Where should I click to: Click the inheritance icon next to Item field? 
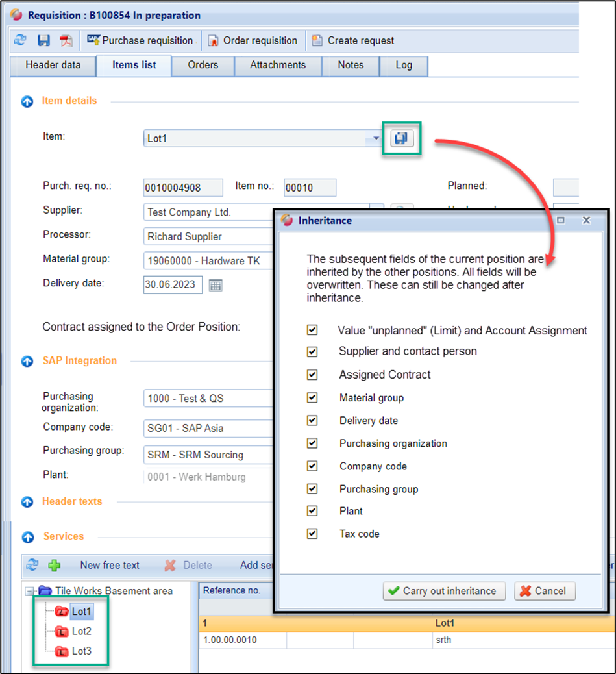pos(402,138)
